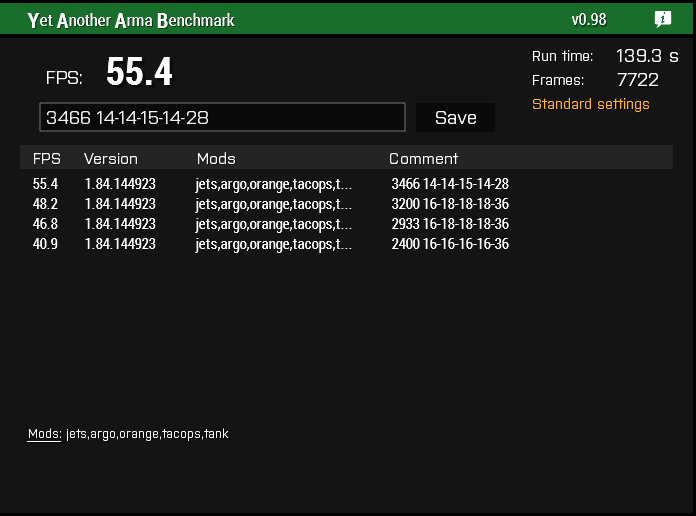
Task: Click mods cell in the 46.8 row
Action: click(273, 224)
